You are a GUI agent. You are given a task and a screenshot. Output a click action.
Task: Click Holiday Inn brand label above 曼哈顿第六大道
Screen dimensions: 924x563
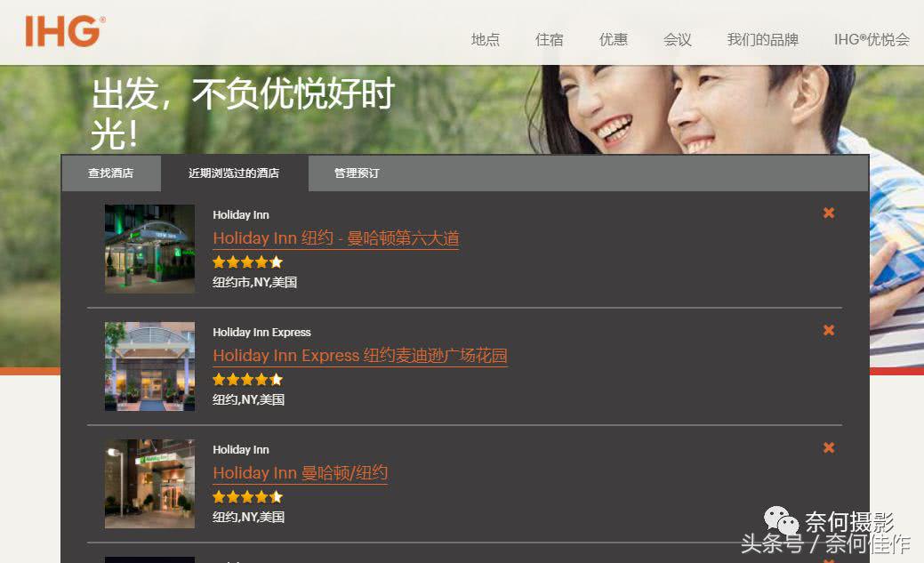pyautogui.click(x=241, y=214)
